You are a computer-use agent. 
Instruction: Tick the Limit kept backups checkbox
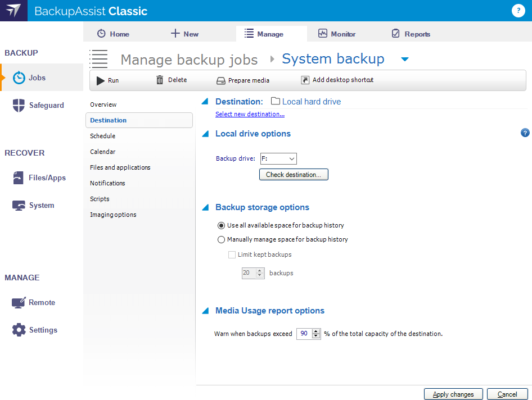point(232,254)
